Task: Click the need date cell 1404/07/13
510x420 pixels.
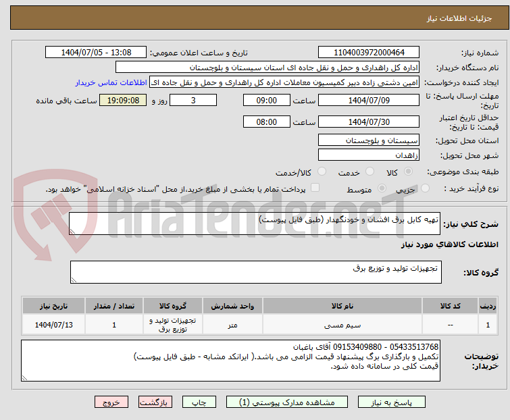Action: click(53, 325)
